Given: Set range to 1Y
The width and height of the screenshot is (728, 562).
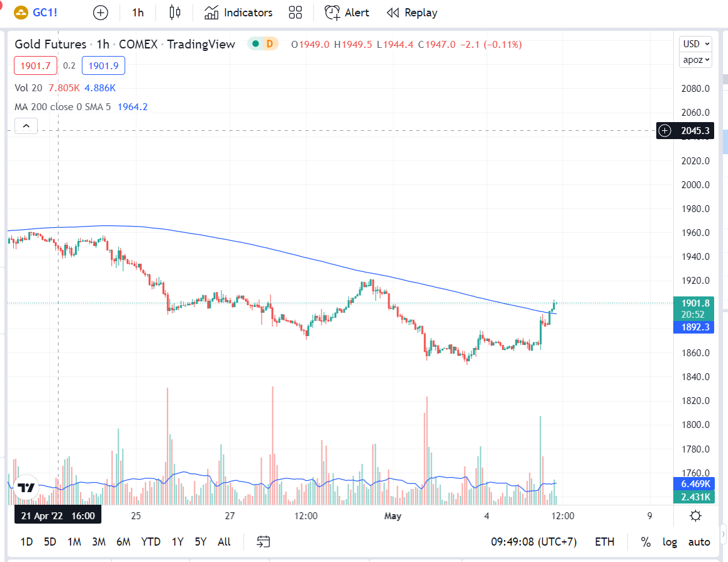Looking at the screenshot, I should [177, 542].
